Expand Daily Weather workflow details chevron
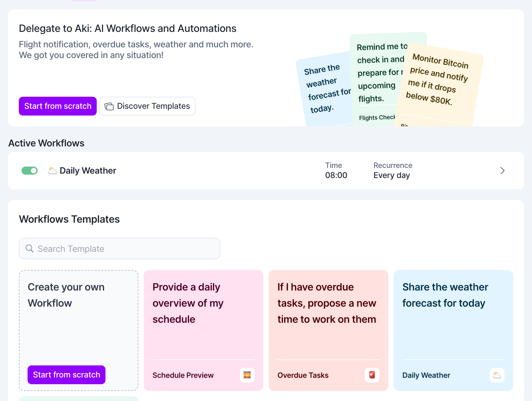 [502, 171]
